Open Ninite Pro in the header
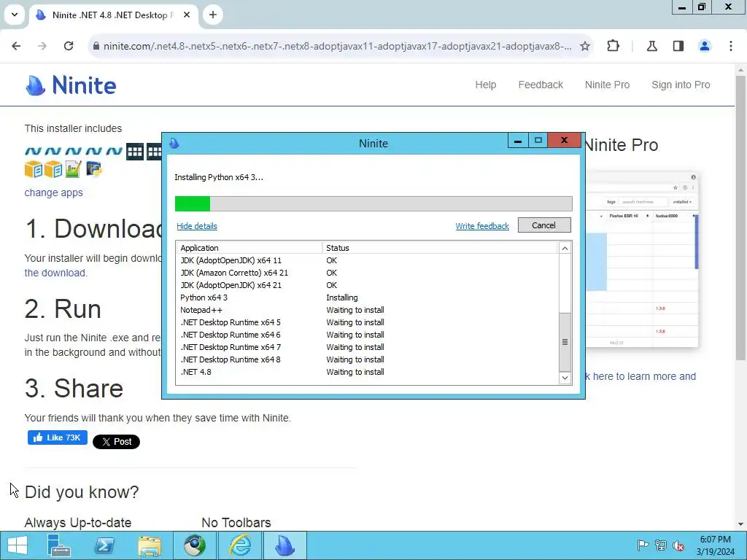747x560 pixels. 607,85
